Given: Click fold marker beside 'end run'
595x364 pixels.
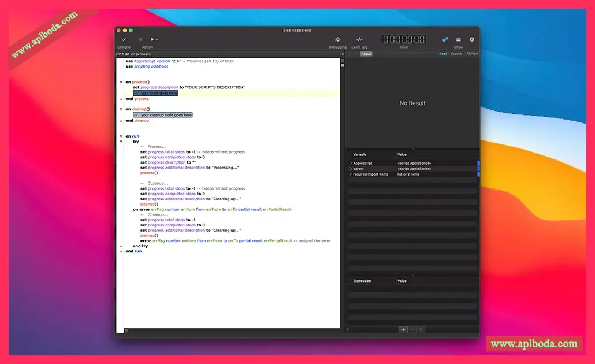Looking at the screenshot, I should (x=121, y=251).
